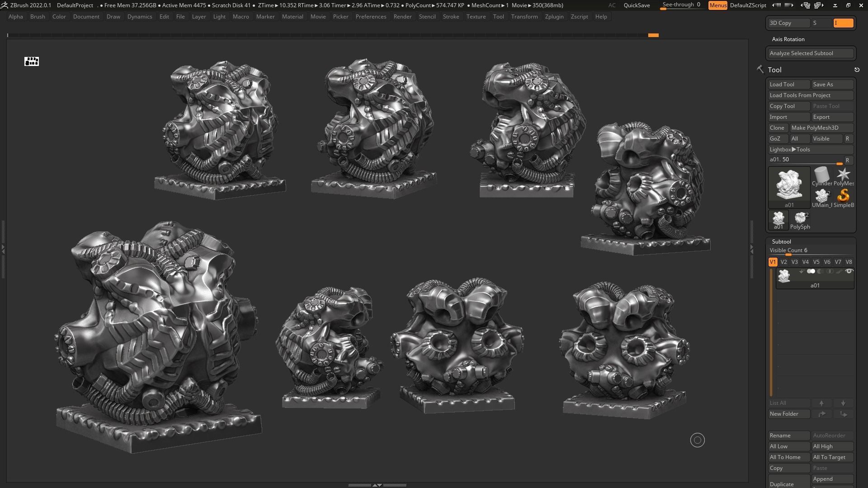Open the Zplugin menu

(554, 17)
